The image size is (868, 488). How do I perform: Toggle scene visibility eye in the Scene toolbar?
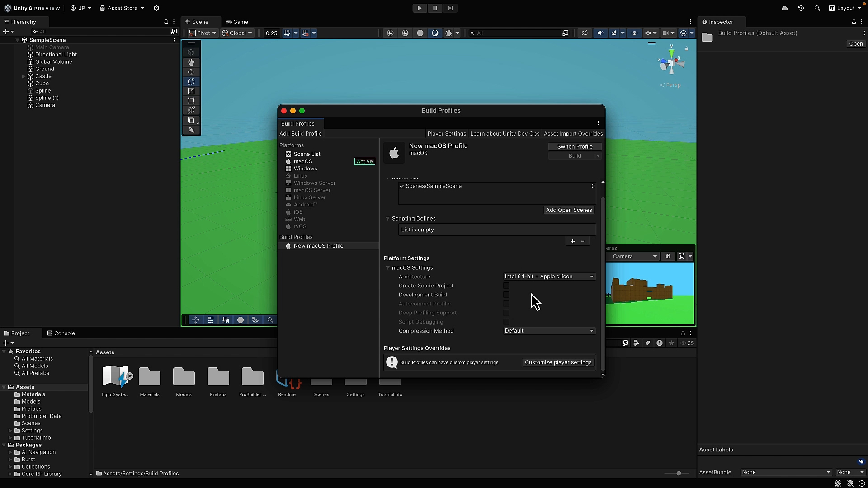(x=635, y=33)
